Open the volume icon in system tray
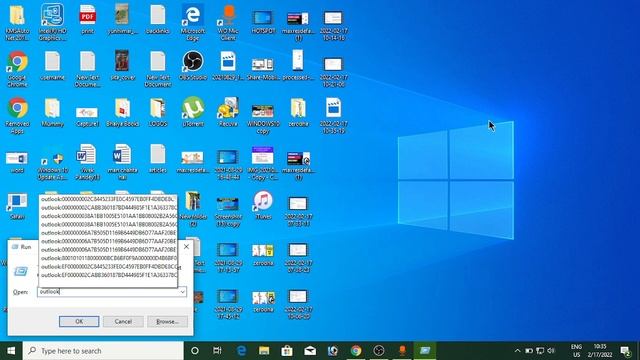 [551, 351]
